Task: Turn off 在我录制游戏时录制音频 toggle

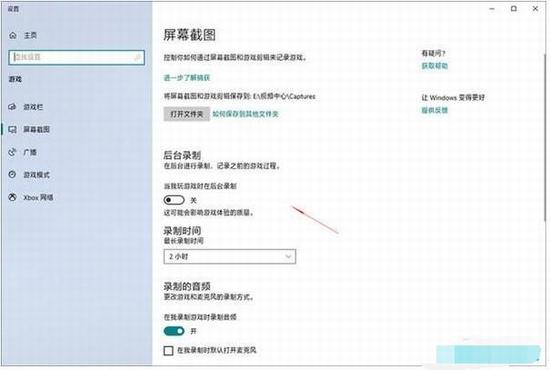Action: pos(174,331)
